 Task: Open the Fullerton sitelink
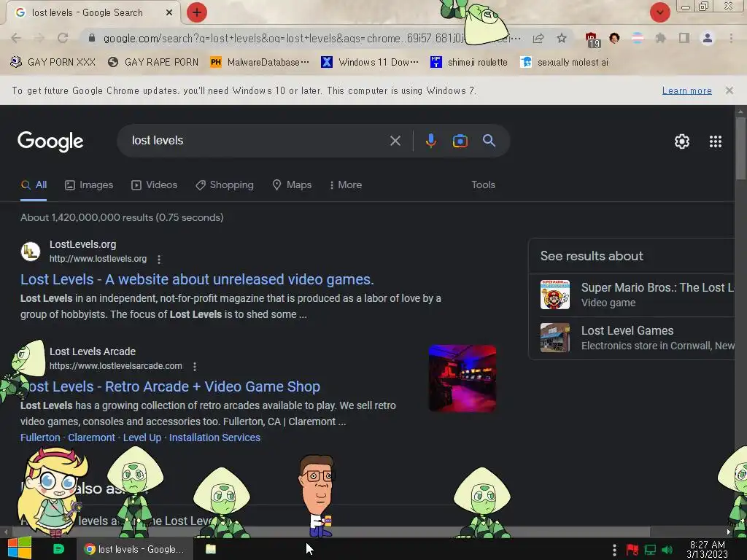[x=40, y=437]
